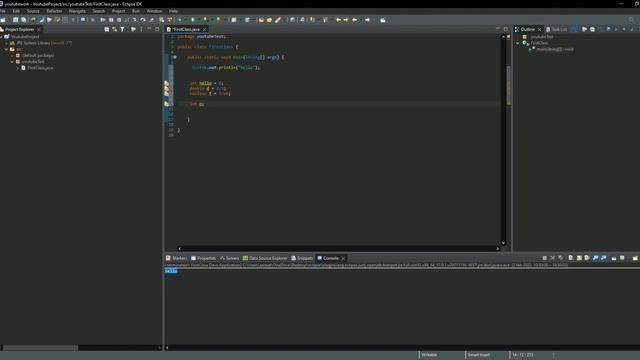Expand the JRE System Library node
This screenshot has width=640, height=360.
(x=7, y=43)
